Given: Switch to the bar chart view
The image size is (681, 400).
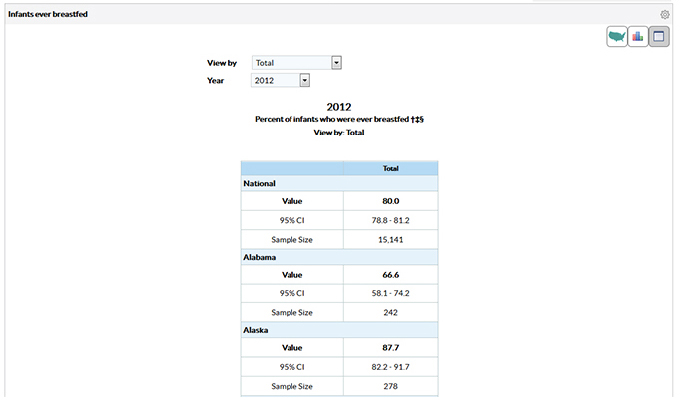Looking at the screenshot, I should coord(638,36).
